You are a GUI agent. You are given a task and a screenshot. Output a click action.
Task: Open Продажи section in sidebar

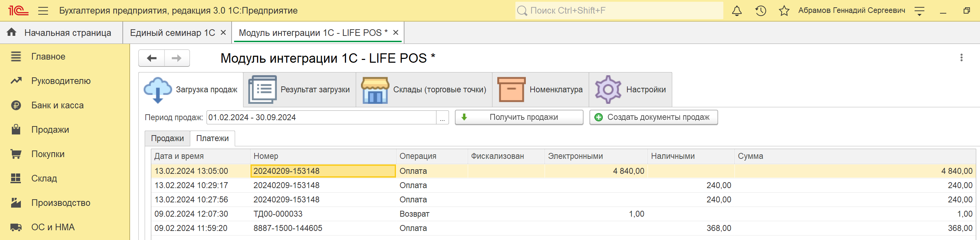point(65,130)
